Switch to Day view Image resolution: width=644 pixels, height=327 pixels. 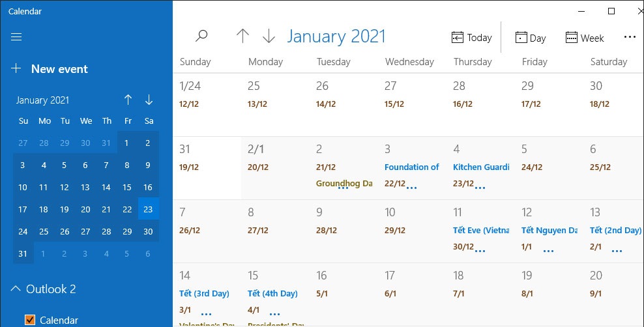(x=531, y=38)
